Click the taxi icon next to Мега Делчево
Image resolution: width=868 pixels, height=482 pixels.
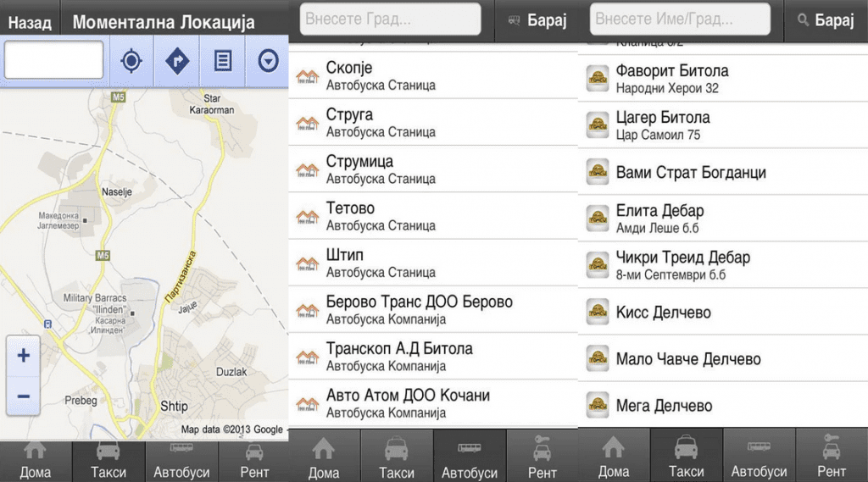(x=598, y=405)
